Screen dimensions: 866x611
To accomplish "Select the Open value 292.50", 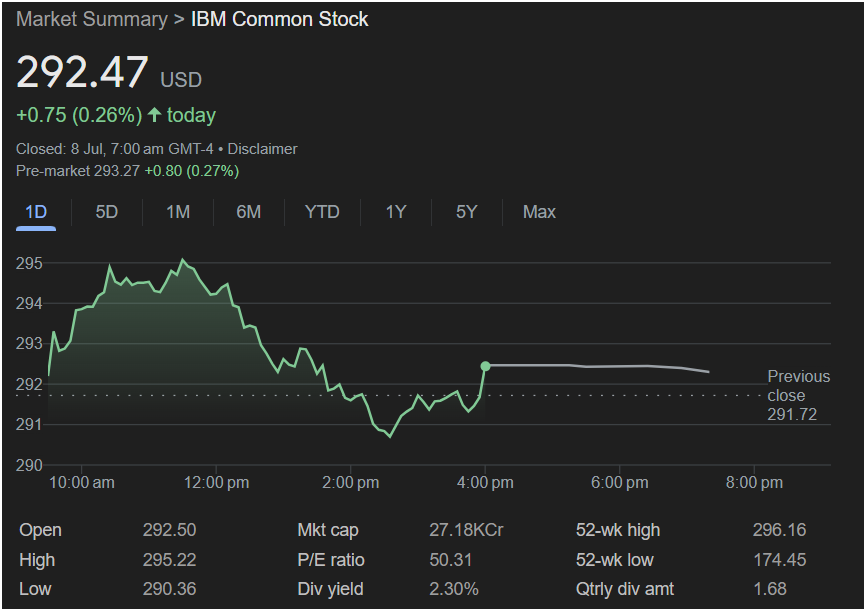I will tap(170, 530).
